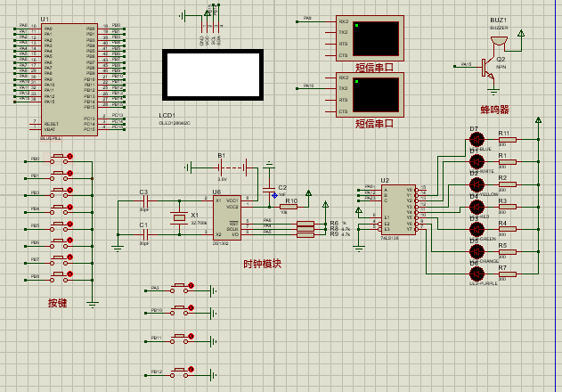Toggle the red latch dot on PB7 button

[70, 257]
